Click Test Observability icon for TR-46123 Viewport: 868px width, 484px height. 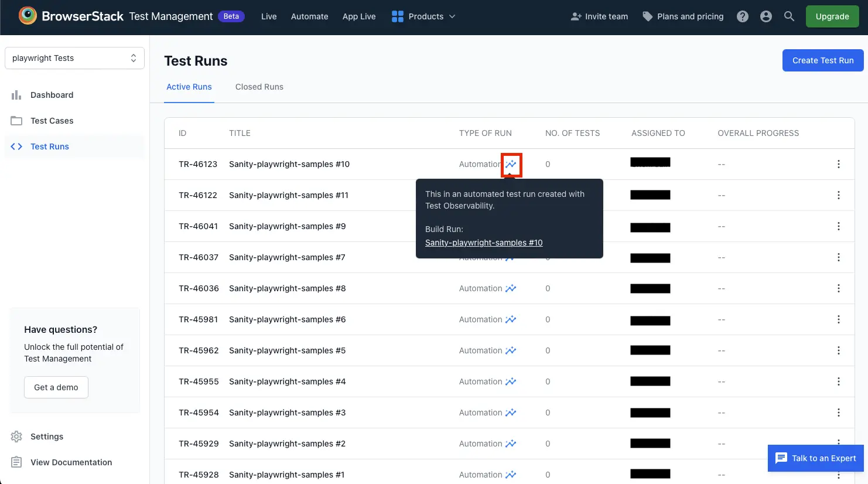tap(511, 165)
